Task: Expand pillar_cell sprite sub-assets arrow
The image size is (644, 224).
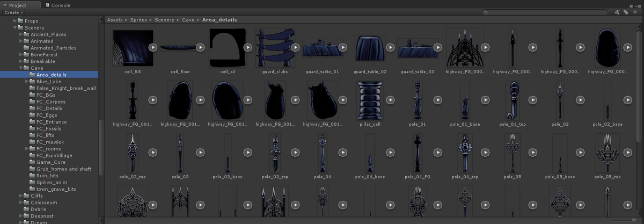Action: point(390,100)
